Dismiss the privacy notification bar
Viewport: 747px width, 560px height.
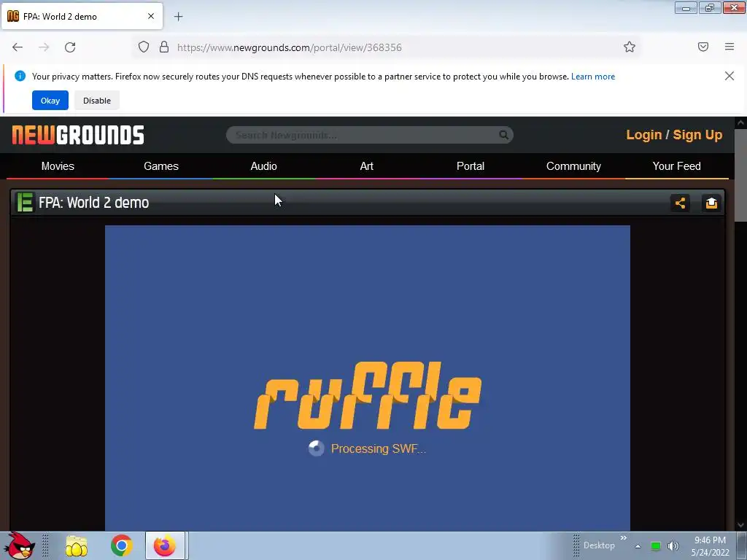coord(729,76)
